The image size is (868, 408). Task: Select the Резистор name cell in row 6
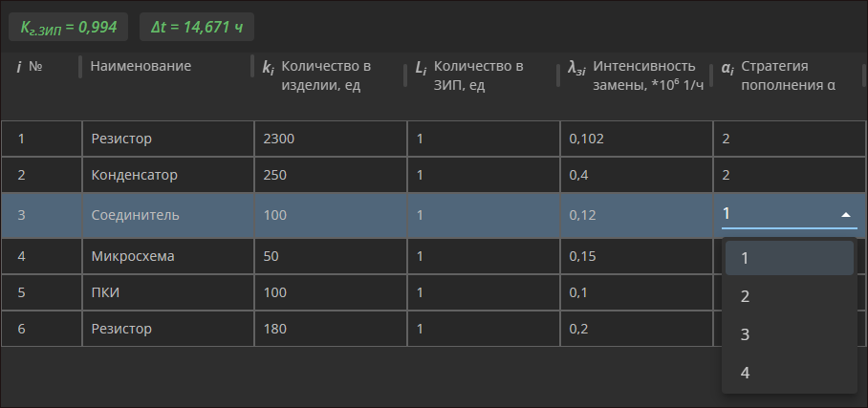[x=168, y=329]
